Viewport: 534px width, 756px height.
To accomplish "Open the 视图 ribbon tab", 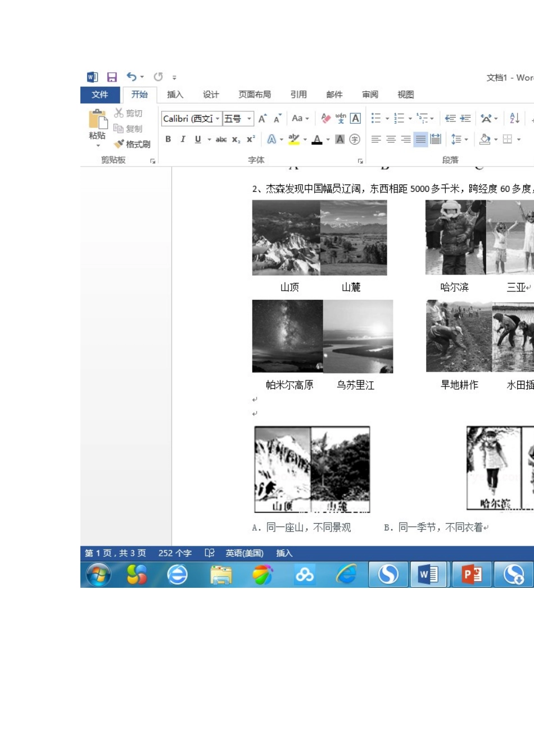I will click(x=405, y=94).
